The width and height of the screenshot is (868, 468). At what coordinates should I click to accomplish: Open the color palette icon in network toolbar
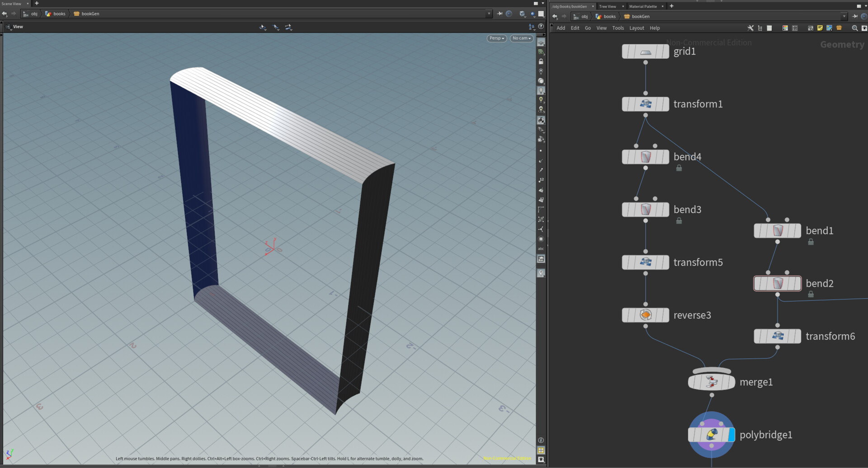[x=785, y=28]
